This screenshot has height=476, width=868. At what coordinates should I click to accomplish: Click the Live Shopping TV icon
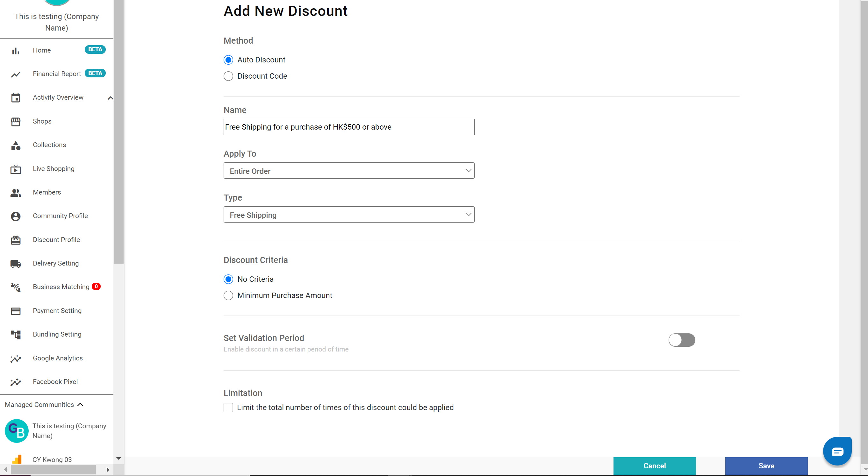(16, 169)
